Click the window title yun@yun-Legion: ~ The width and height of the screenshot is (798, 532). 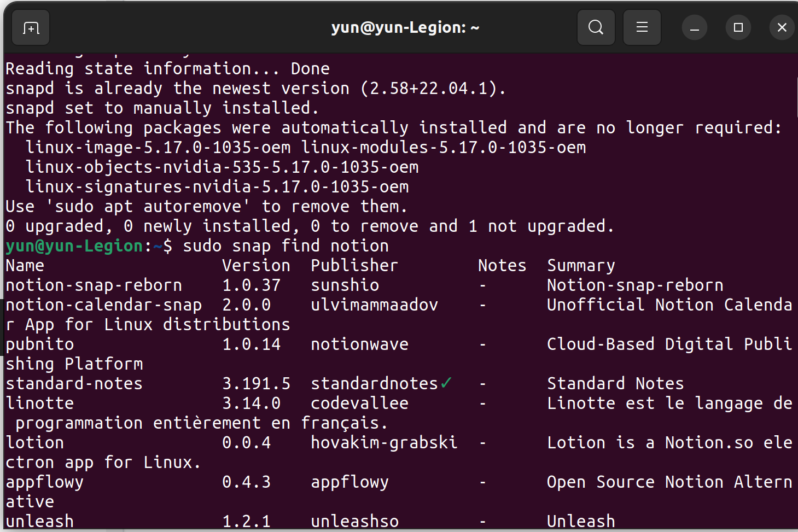pyautogui.click(x=405, y=27)
